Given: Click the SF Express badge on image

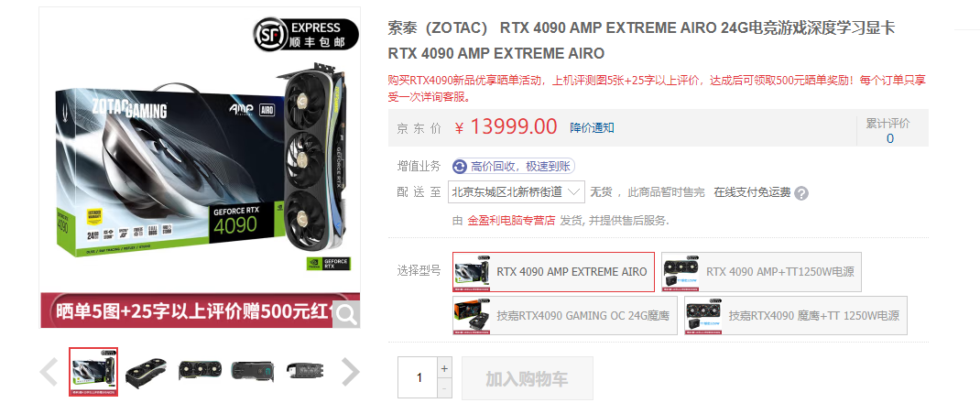Looking at the screenshot, I should 306,34.
